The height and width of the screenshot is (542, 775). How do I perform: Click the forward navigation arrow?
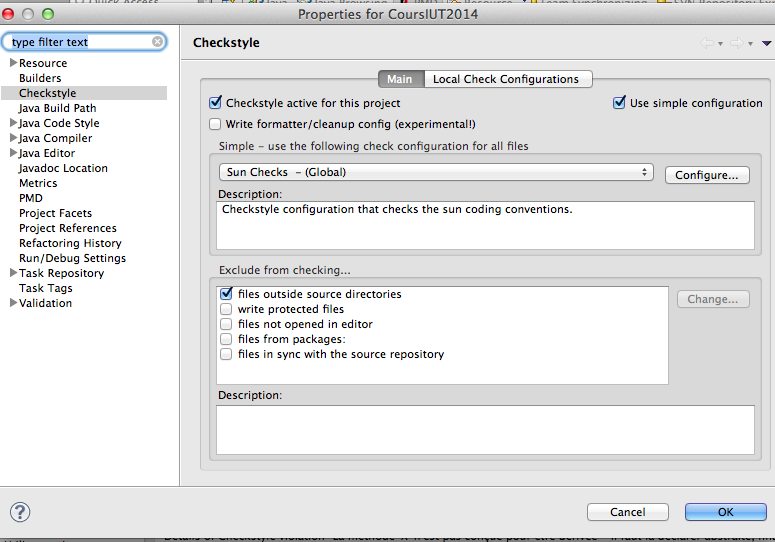coord(736,43)
